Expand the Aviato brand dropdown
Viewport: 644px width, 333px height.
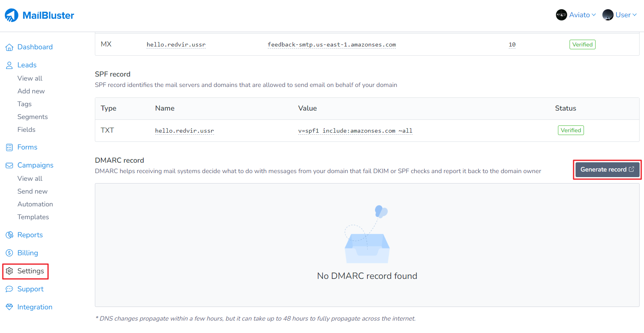(576, 15)
